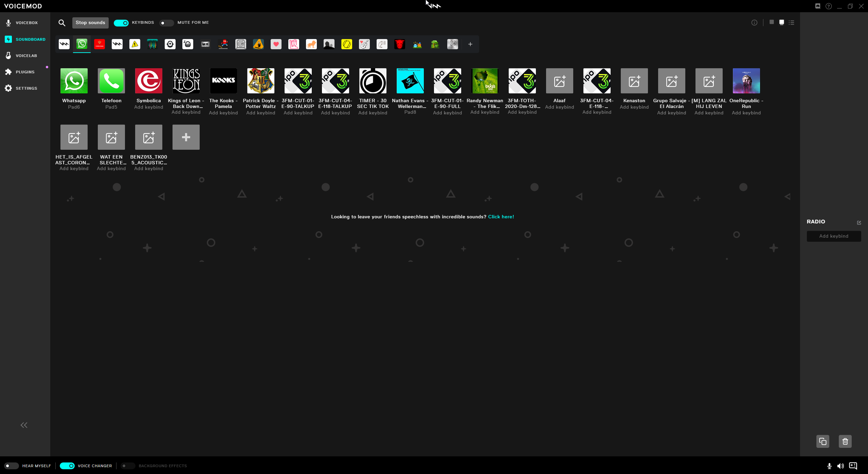Click Add keybind field for RADIO

[x=834, y=236]
